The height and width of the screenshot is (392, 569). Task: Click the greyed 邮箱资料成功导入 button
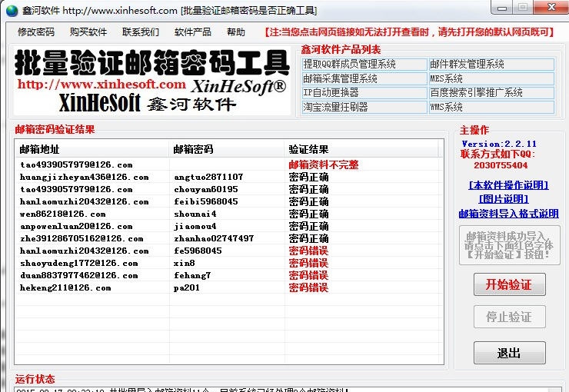tap(510, 245)
